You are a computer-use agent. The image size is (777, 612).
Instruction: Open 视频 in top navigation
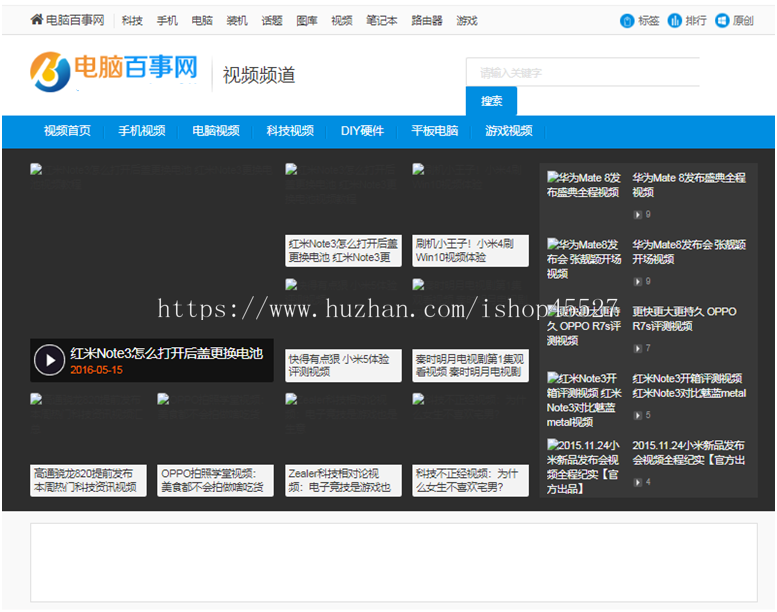342,21
